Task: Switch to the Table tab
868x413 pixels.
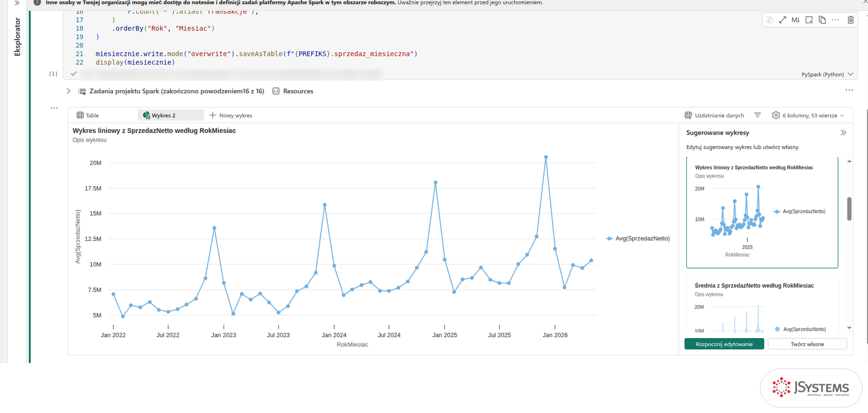Action: [x=88, y=115]
